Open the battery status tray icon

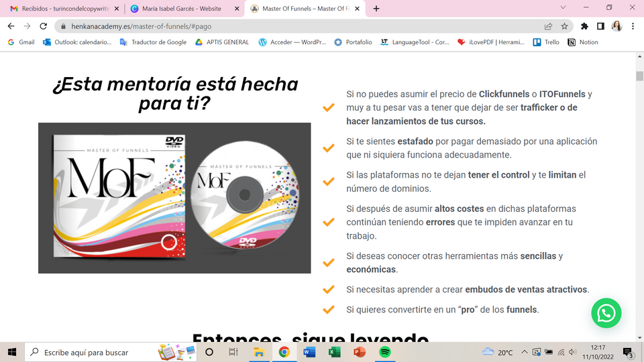[549, 352]
